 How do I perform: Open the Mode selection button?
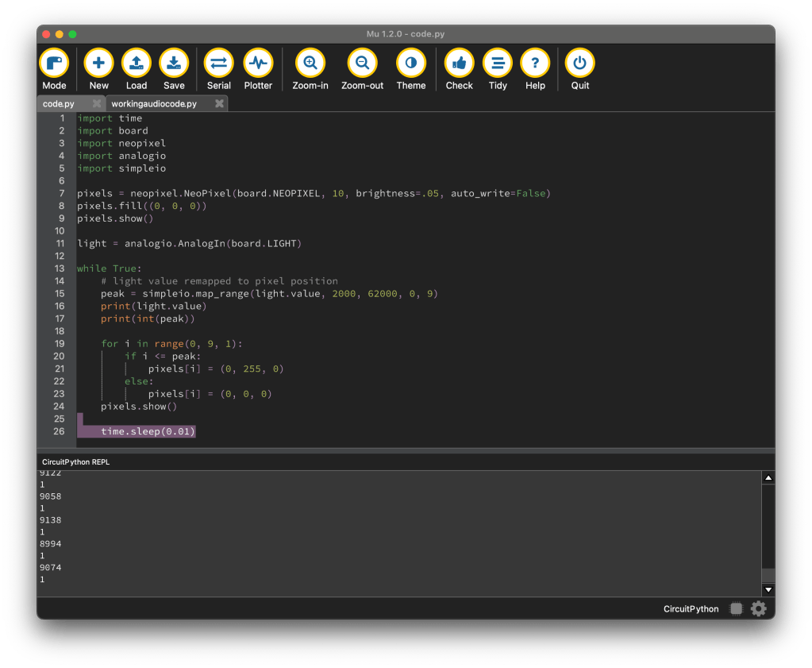coord(54,64)
